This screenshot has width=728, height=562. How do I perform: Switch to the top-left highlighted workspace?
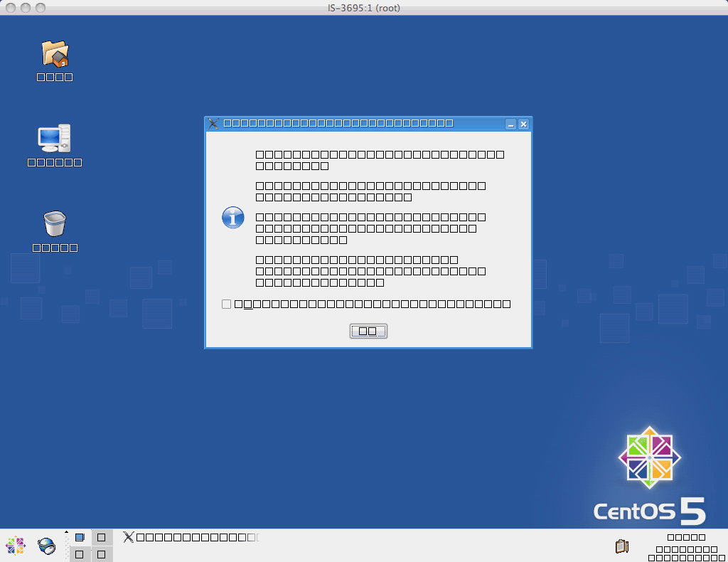(80, 537)
